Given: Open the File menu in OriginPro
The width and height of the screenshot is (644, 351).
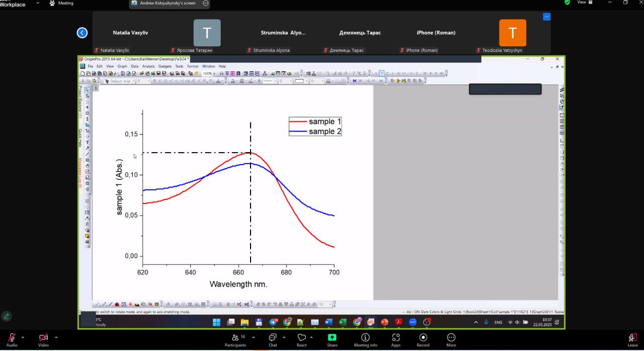Looking at the screenshot, I should point(91,66).
